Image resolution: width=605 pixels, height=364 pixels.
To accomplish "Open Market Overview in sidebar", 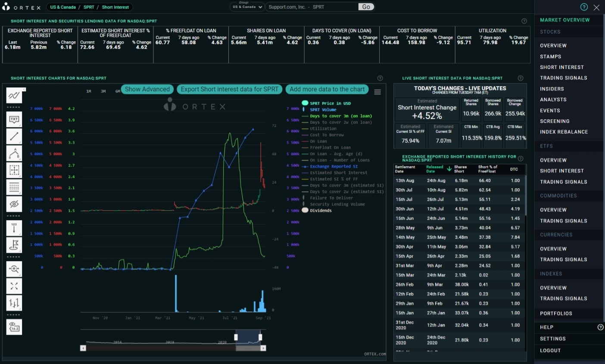I will click(565, 20).
